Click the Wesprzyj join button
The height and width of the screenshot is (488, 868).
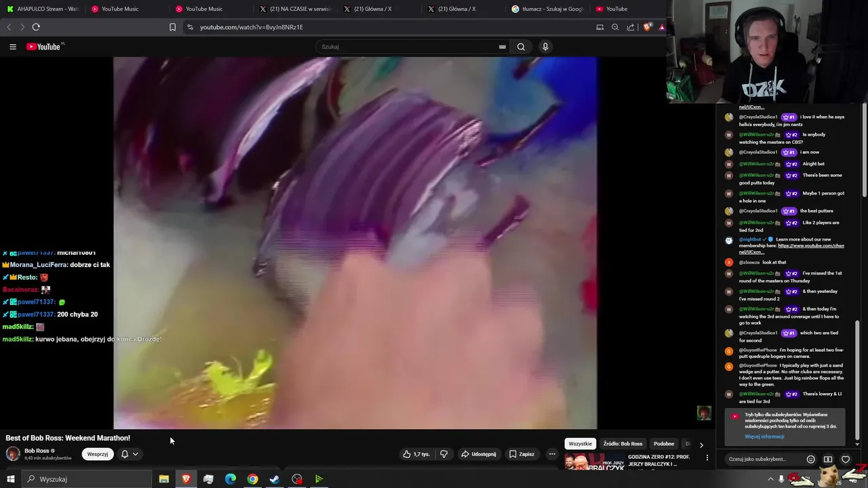98,454
